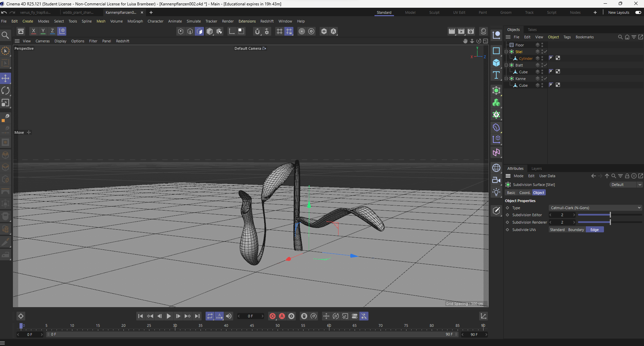Decrease Subdivision Renderer value arrow
The image size is (644, 346).
click(550, 222)
